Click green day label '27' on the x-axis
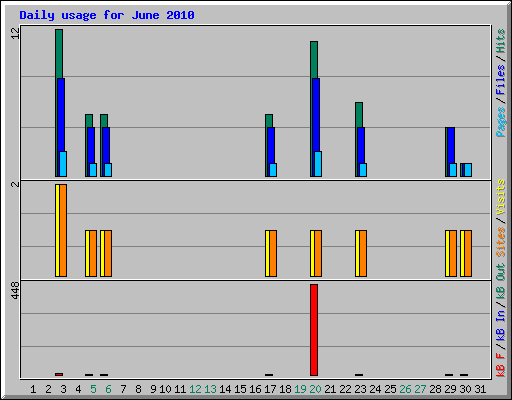512x400 pixels. coord(420,389)
